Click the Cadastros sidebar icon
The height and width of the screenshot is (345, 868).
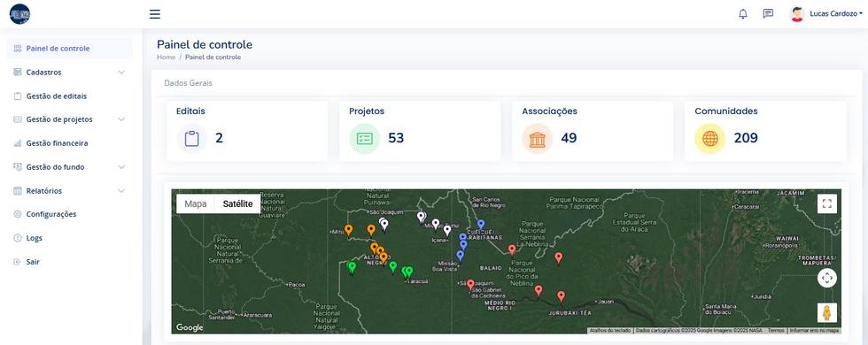click(17, 73)
